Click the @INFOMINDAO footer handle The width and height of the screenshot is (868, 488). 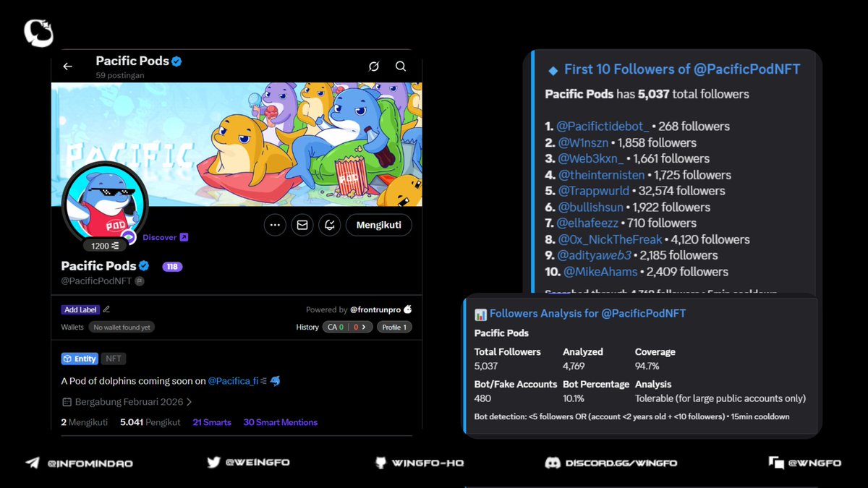point(90,463)
